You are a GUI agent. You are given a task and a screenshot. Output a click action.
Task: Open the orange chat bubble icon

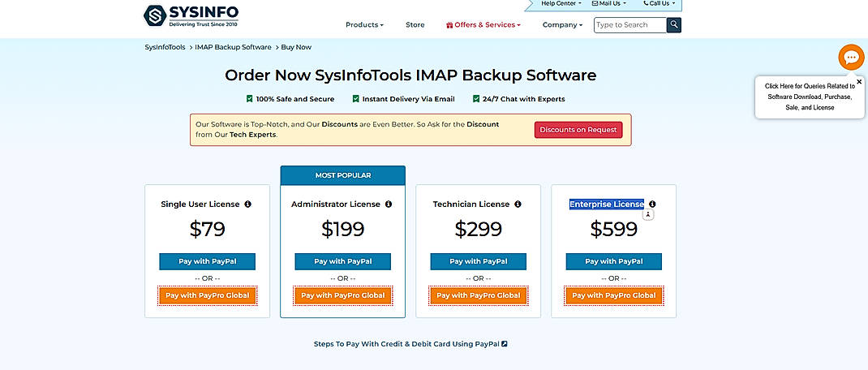(851, 57)
